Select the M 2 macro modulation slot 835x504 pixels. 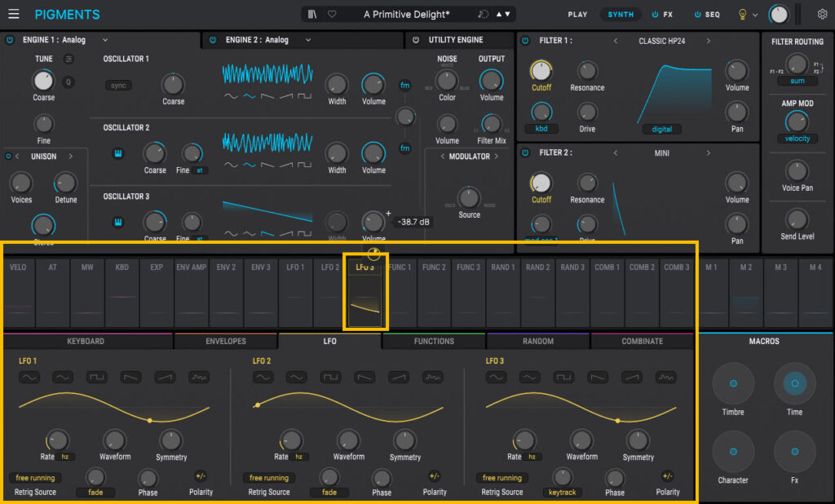click(x=746, y=292)
